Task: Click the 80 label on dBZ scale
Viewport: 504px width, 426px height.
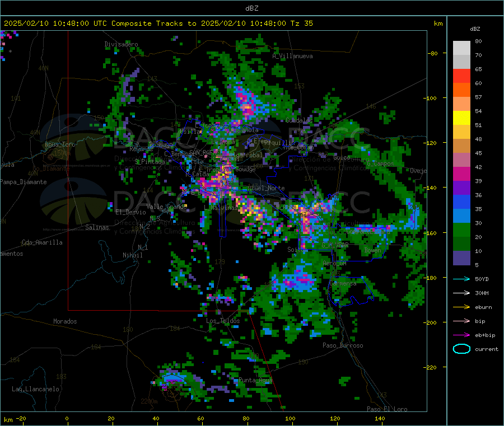Action: point(478,41)
